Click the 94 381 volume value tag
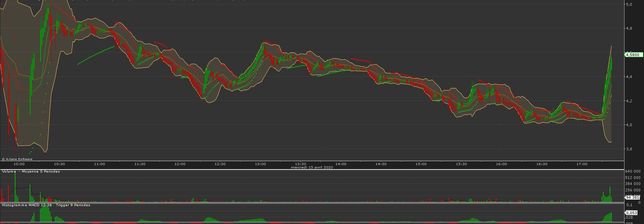Image resolution: width=644 pixels, height=224 pixels. coord(632,197)
